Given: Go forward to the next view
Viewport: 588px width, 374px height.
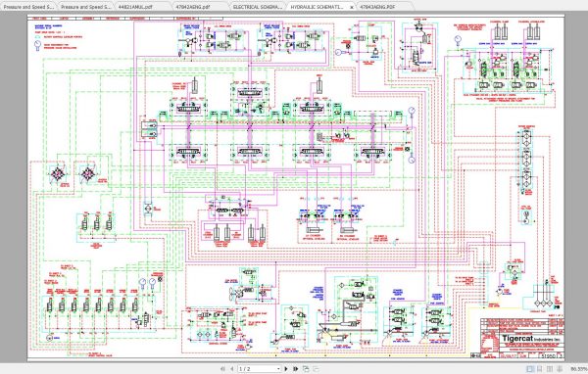Looking at the screenshot, I should 316,369.
